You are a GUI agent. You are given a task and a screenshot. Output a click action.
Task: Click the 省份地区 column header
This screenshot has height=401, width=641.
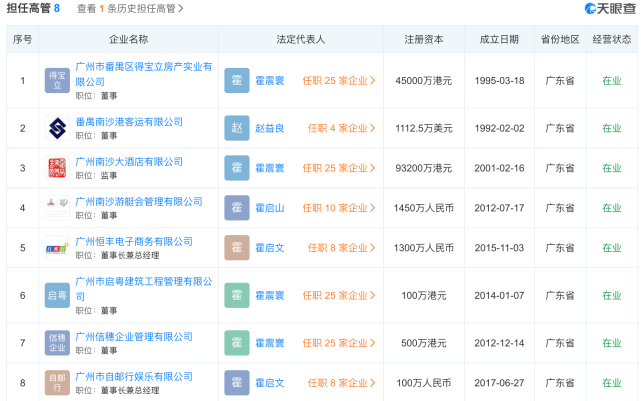click(x=560, y=39)
